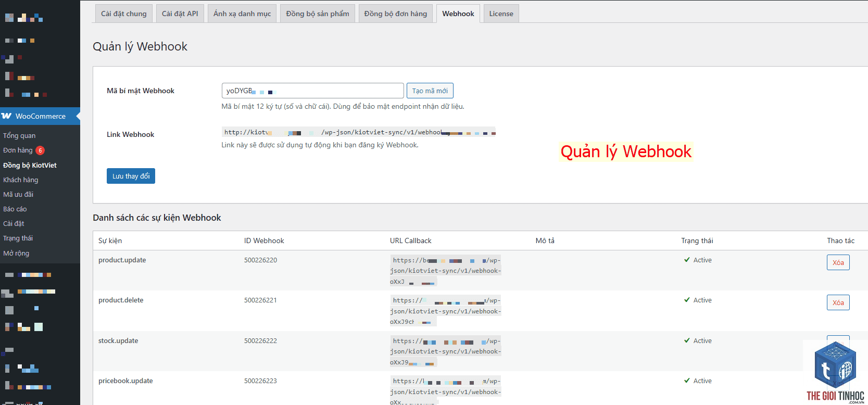Open Mã ưu đãi submenu
The image size is (868, 405).
[x=18, y=194]
